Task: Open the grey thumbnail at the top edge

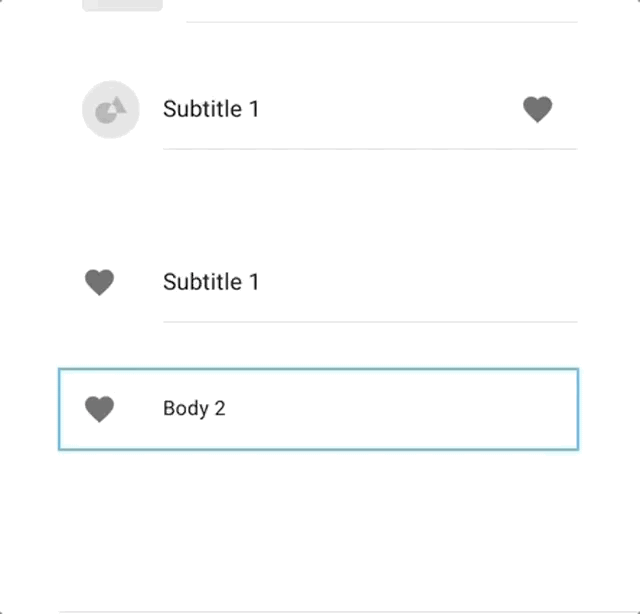Action: (x=122, y=5)
